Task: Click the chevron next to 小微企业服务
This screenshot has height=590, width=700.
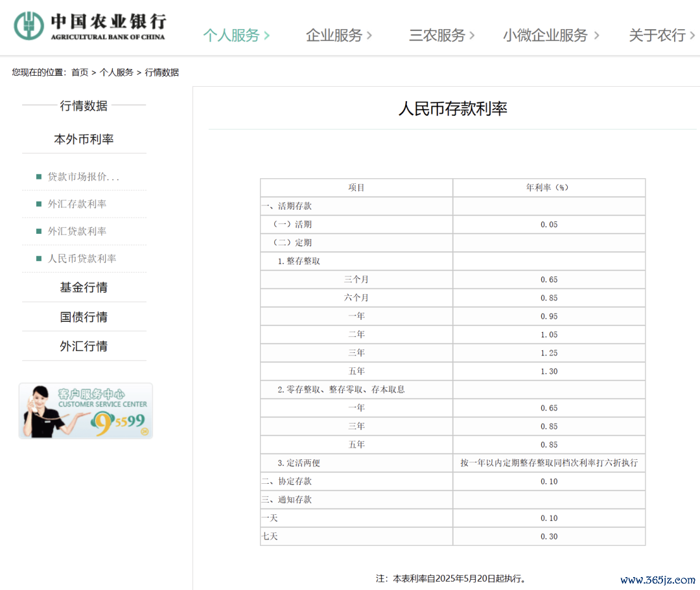Action: tap(596, 35)
